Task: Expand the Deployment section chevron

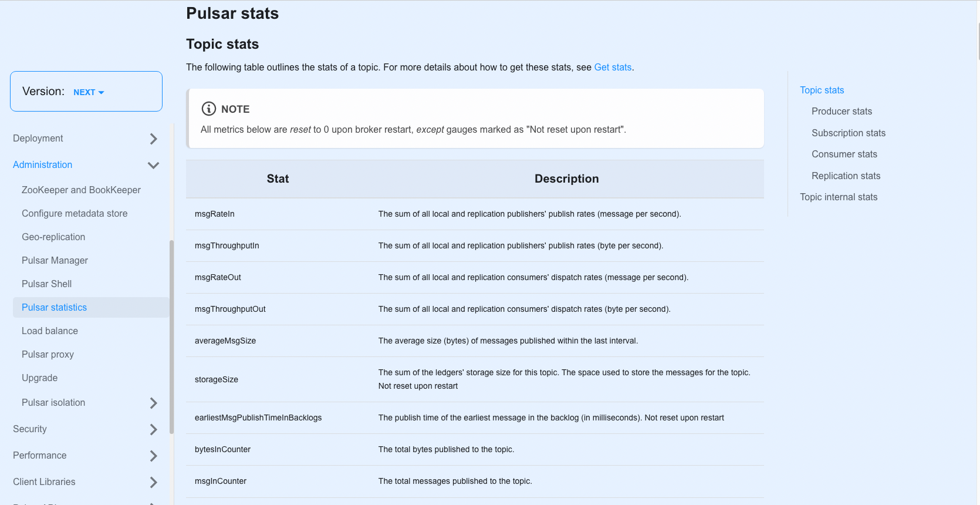Action: click(x=154, y=139)
